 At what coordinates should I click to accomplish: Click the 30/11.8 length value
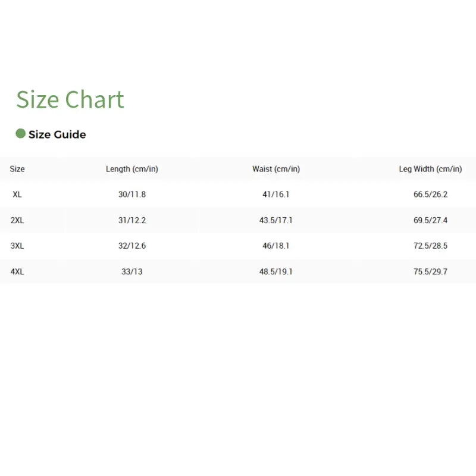pyautogui.click(x=132, y=195)
